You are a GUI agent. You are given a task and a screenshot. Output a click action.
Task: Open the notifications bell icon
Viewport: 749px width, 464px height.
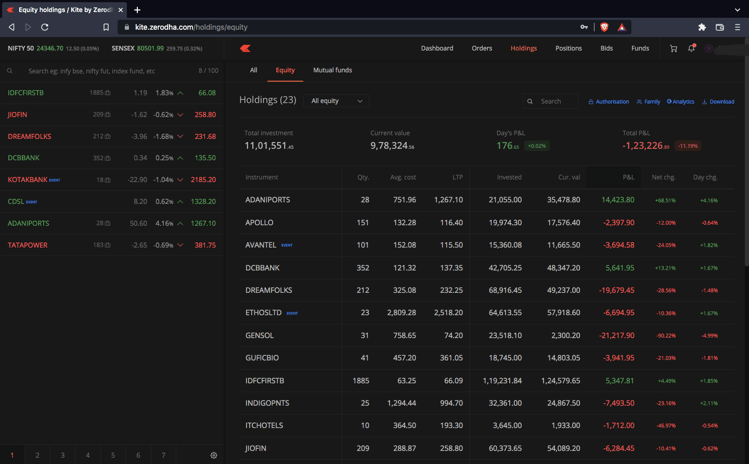(691, 48)
